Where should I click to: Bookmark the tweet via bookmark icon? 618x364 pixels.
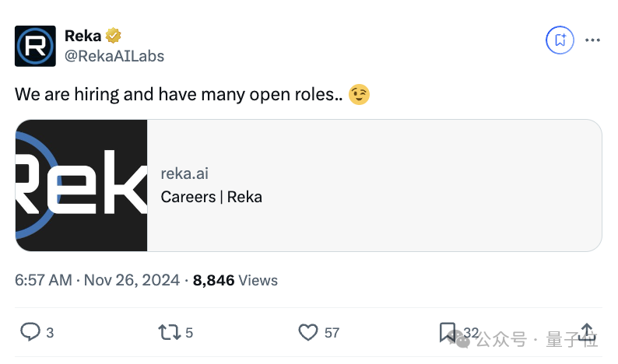pyautogui.click(x=447, y=332)
